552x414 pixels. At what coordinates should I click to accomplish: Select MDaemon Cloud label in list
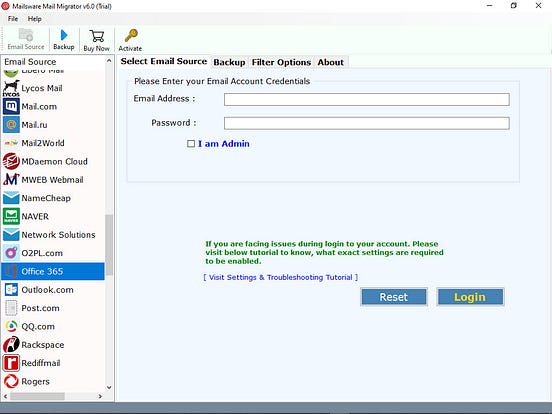pyautogui.click(x=55, y=161)
